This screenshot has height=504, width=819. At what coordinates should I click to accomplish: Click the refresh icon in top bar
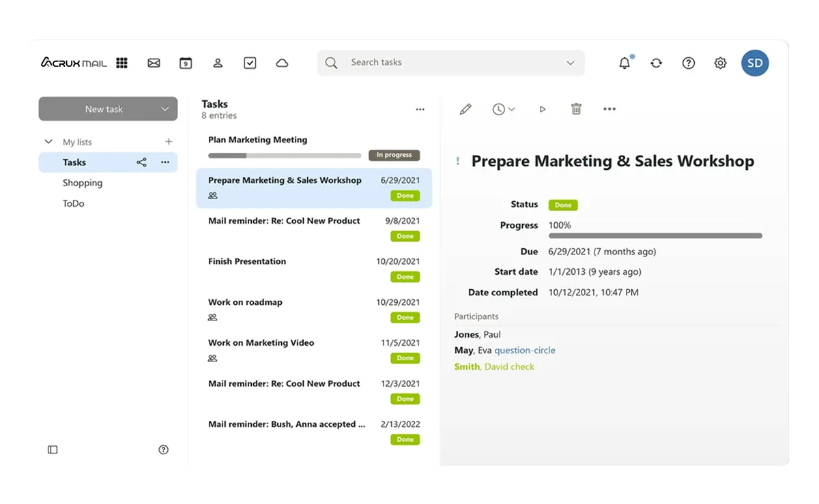656,63
